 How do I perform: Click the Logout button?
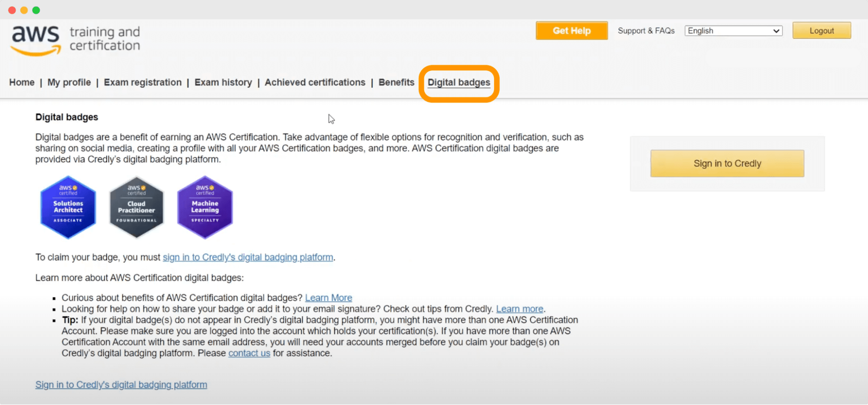pos(822,31)
